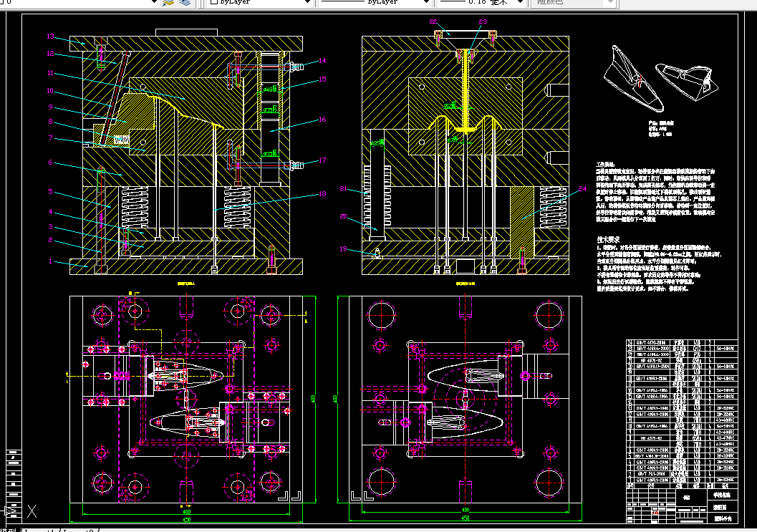Select balloon number 17 label
Viewport: 757px width, 532px height.
coord(322,160)
